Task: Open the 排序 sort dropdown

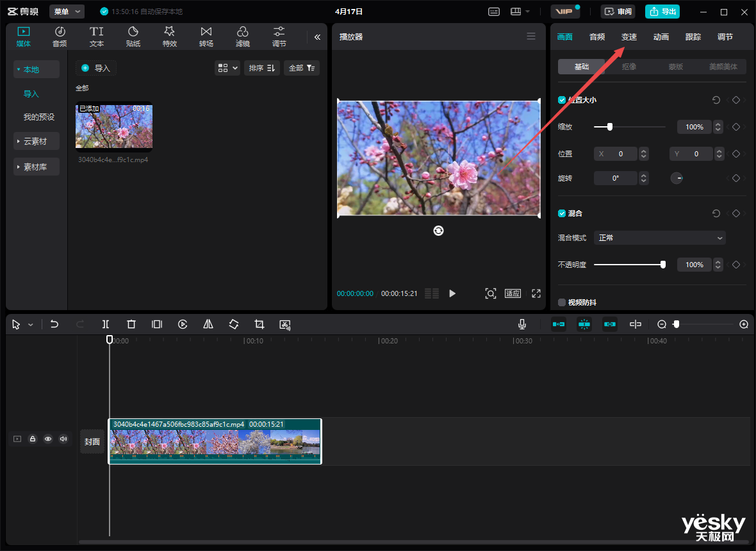Action: click(262, 68)
